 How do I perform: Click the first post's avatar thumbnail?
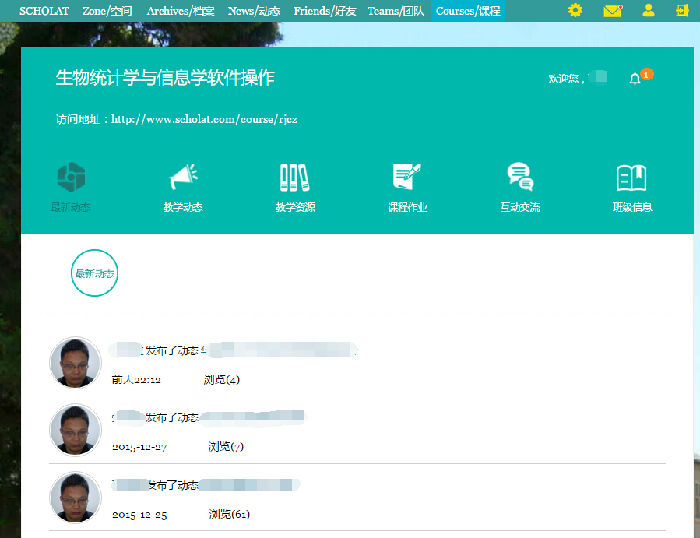(75, 362)
